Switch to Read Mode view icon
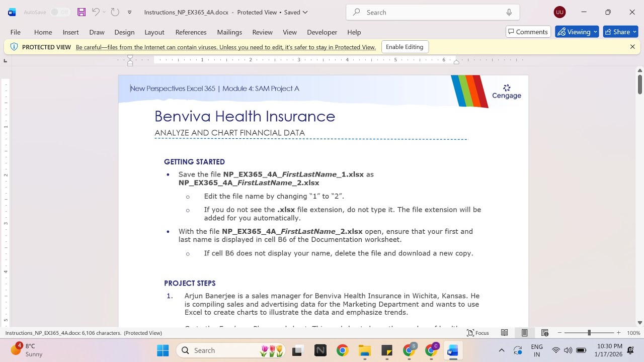644x362 pixels. tap(504, 333)
